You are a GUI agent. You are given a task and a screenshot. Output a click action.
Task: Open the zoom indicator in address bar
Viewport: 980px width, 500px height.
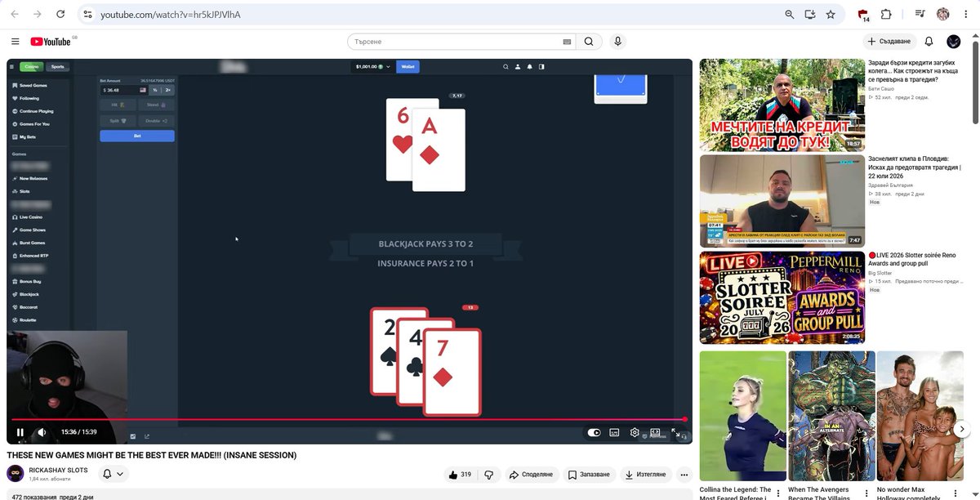[789, 15]
